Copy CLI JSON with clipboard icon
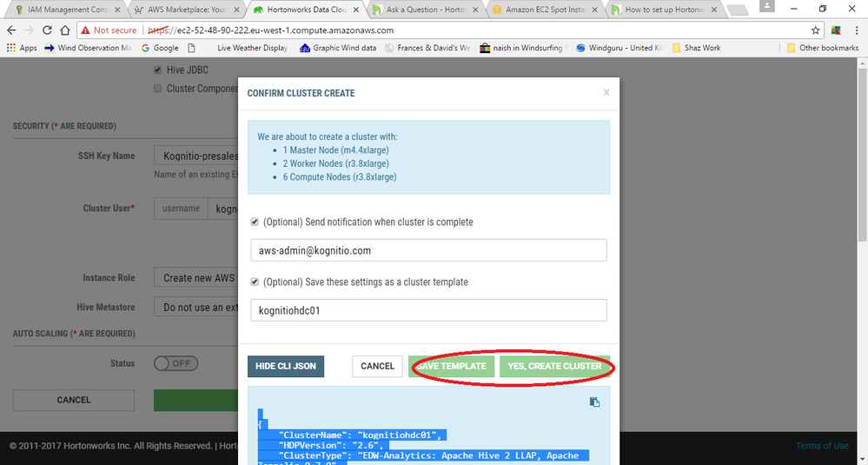Viewport: 868px width, 465px height. 594,402
